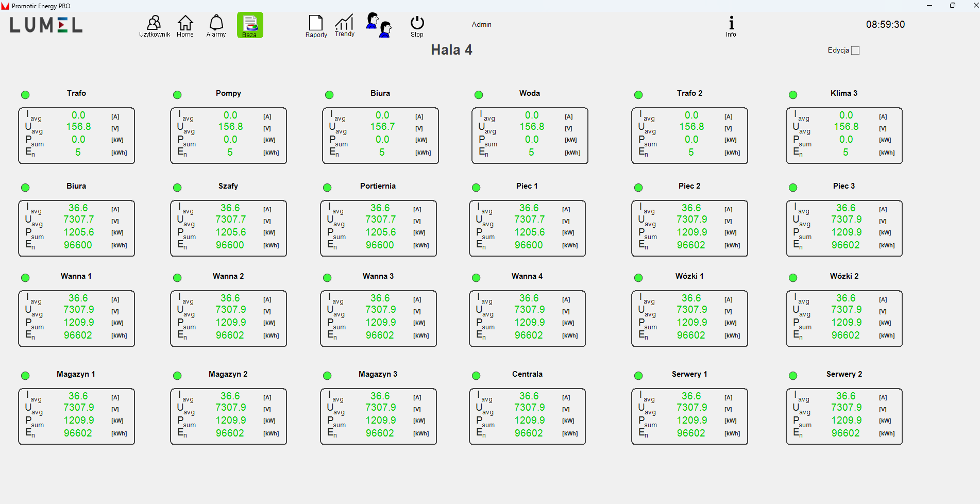Click the green status indicator for Wanna 3

[327, 278]
